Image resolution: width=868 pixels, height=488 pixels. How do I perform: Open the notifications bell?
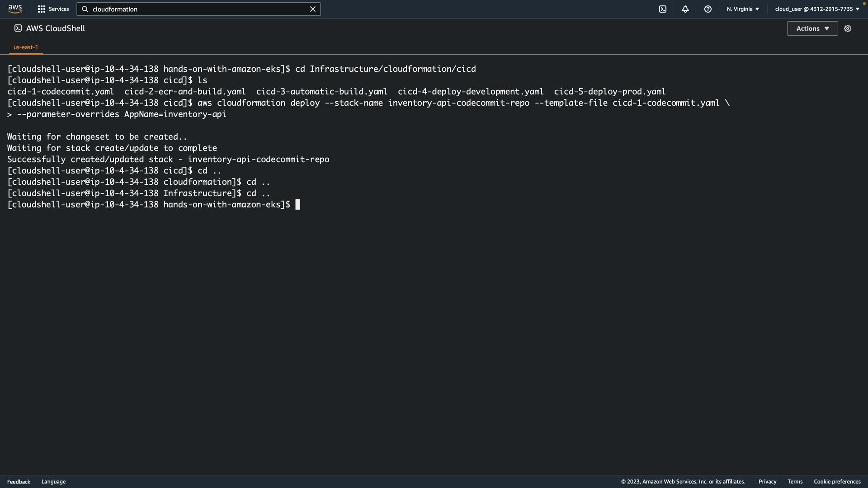(685, 9)
